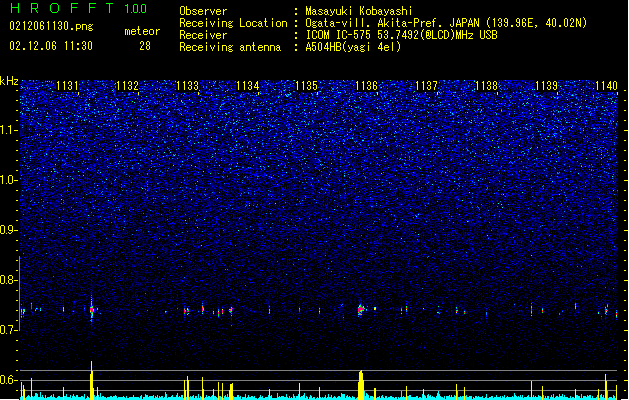This screenshot has height=400, width=629.
Task: Click time axis label 1138
Action: tap(486, 86)
